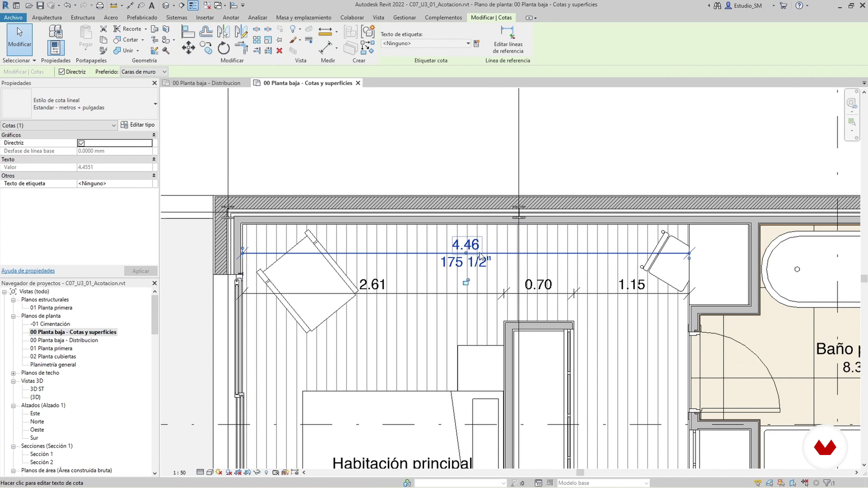Click the Visual Style icon in view control bar

pyautogui.click(x=210, y=472)
